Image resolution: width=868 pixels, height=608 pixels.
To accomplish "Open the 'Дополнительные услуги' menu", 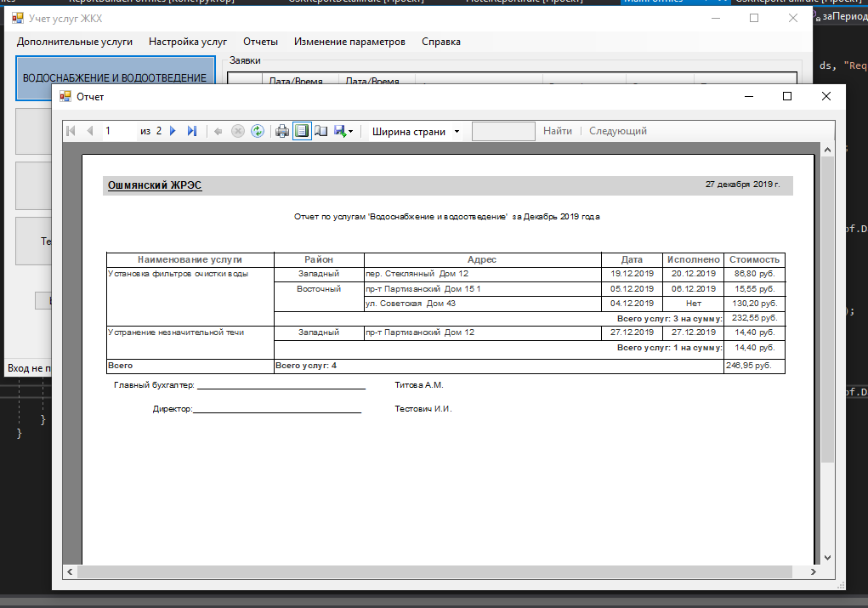I will click(x=75, y=42).
